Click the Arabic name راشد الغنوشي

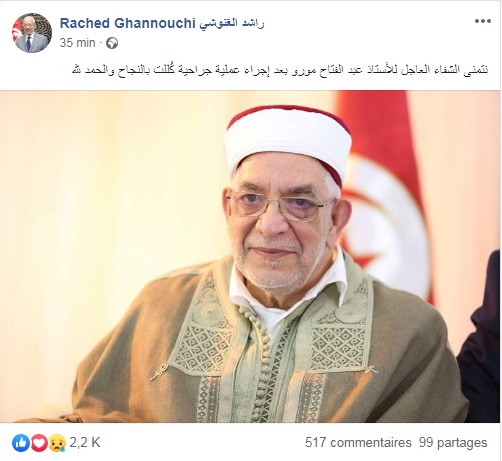[232, 23]
